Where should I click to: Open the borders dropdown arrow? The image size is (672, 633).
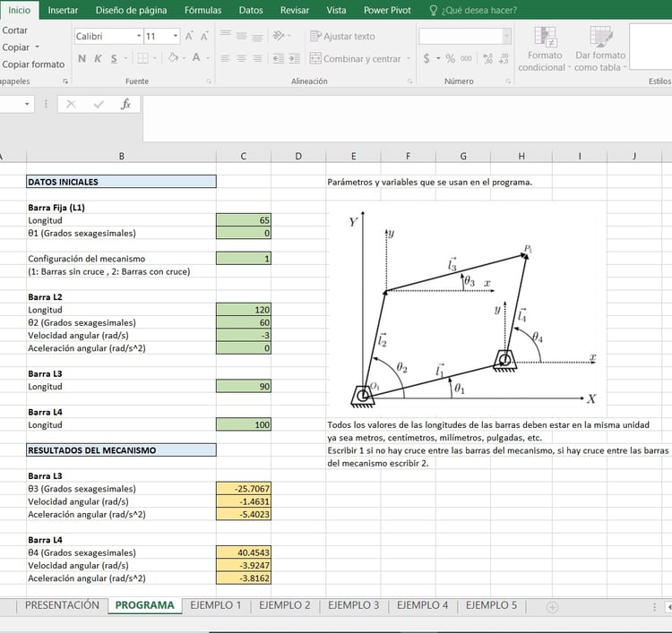[155, 59]
